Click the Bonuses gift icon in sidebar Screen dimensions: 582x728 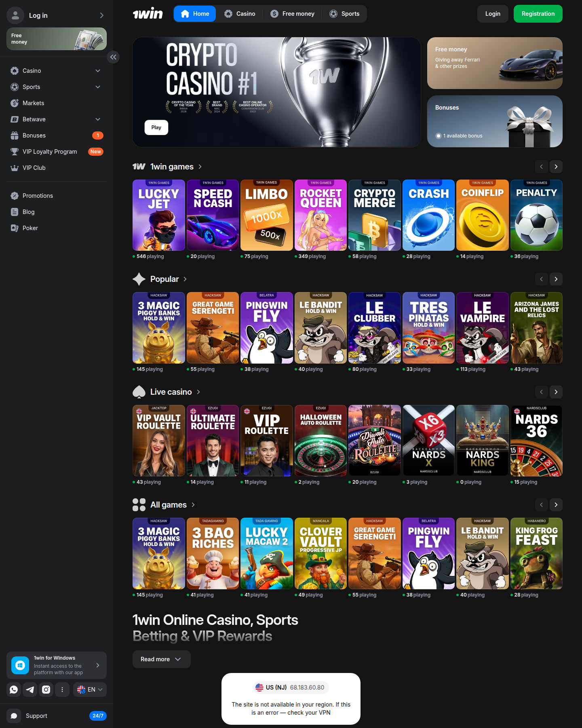[15, 135]
